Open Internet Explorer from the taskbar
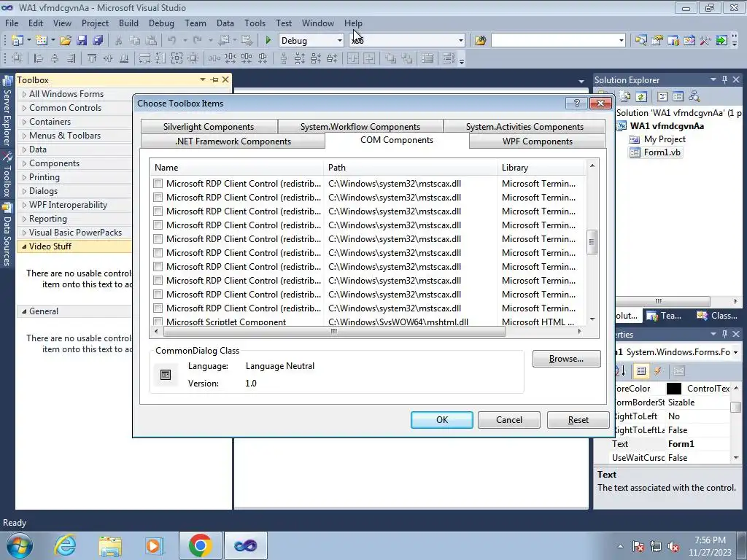747x560 pixels. pos(65,545)
